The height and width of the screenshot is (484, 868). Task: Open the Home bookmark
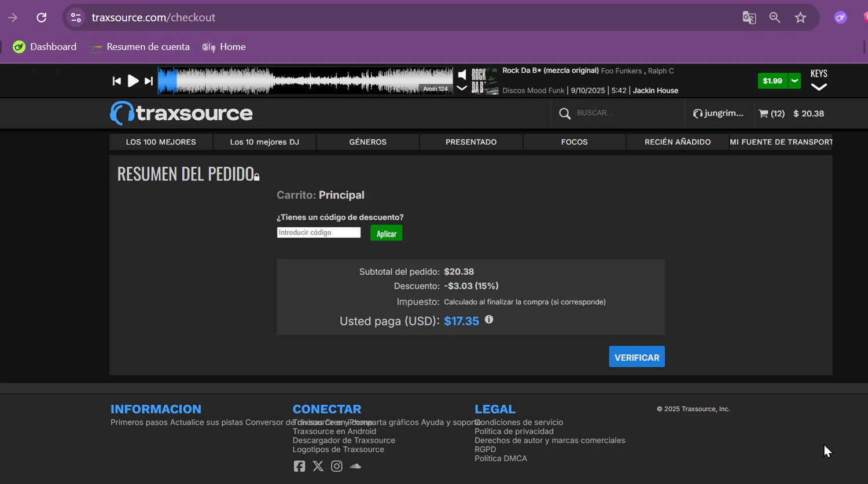pyautogui.click(x=224, y=47)
